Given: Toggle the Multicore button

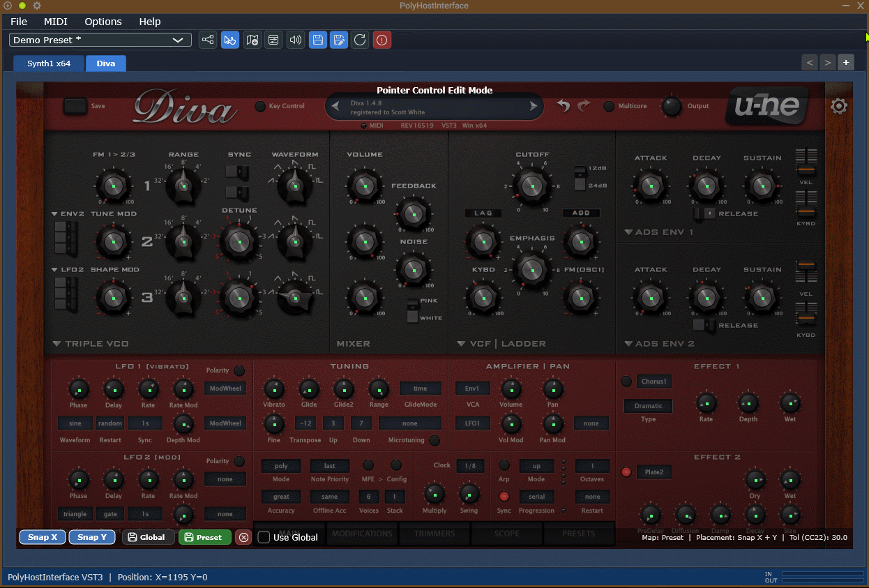Looking at the screenshot, I should pos(609,106).
